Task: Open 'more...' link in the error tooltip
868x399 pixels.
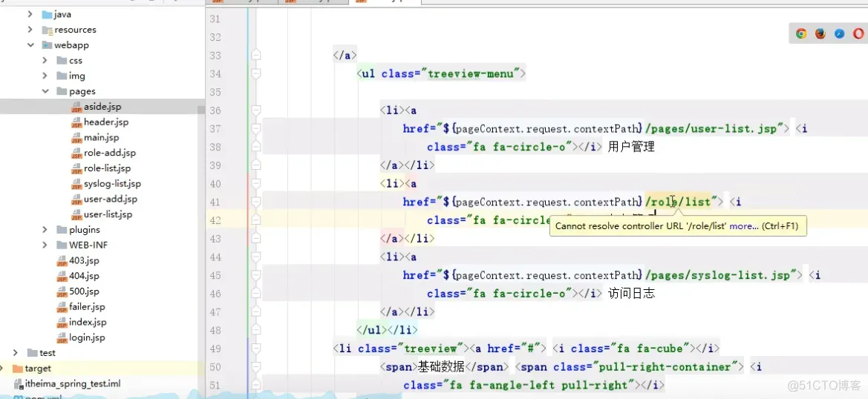Action: click(744, 226)
